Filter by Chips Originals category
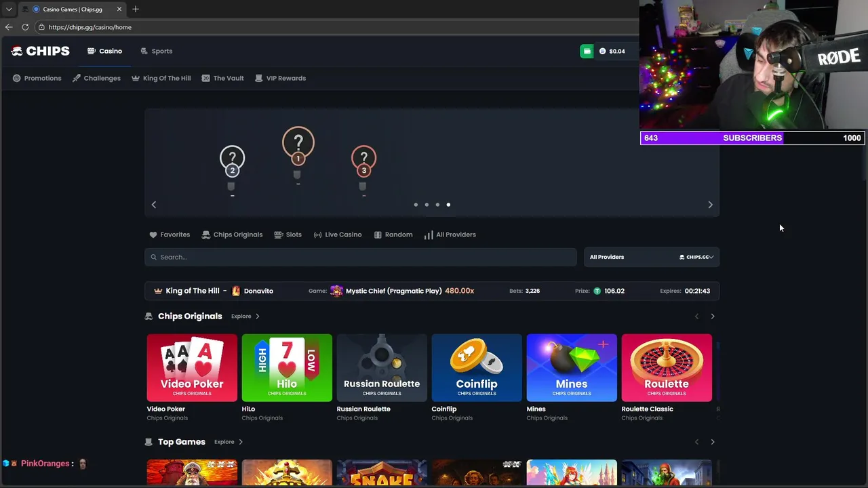Viewport: 868px width, 488px height. [232, 235]
